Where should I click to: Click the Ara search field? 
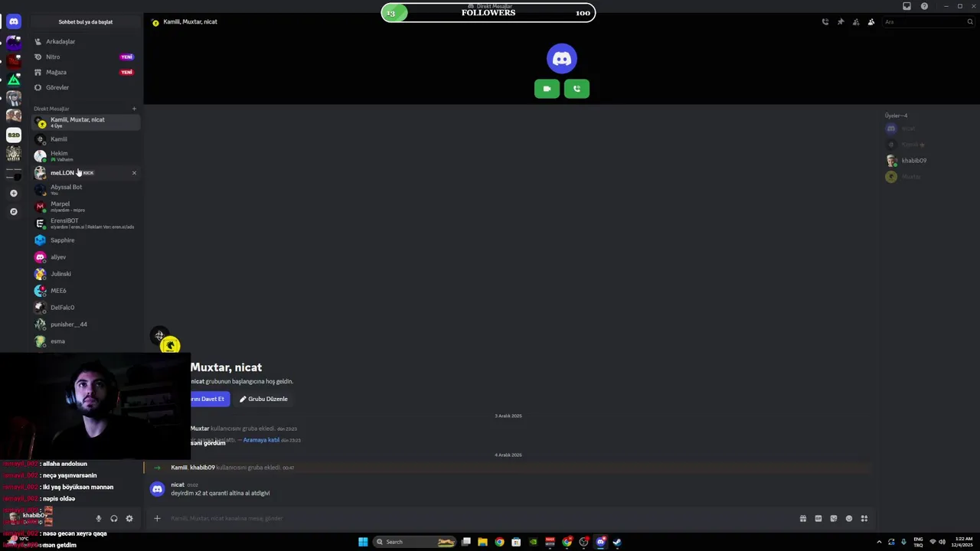coord(928,22)
